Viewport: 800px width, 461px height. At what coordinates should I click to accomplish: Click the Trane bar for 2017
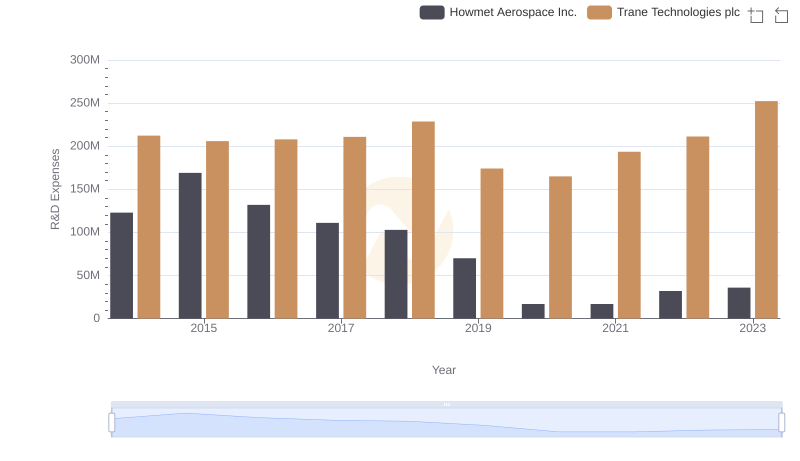click(x=355, y=227)
